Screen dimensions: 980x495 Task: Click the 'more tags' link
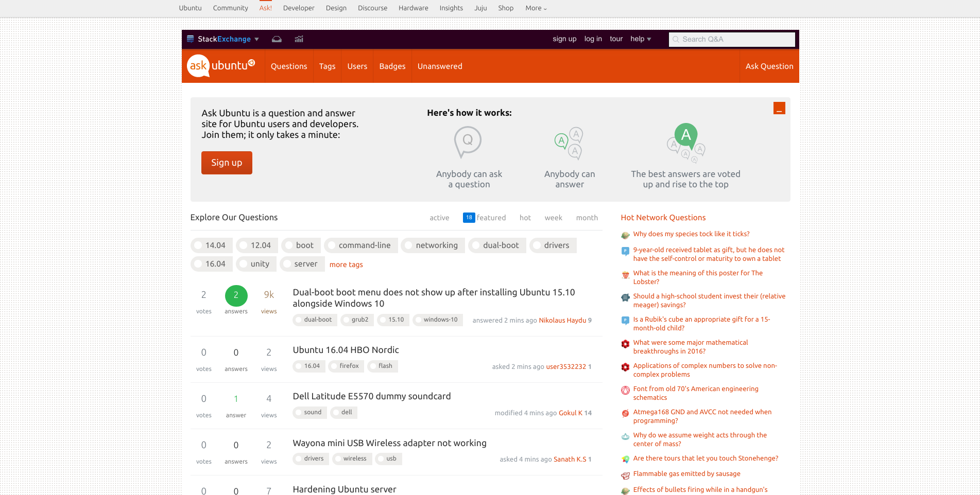[346, 264]
